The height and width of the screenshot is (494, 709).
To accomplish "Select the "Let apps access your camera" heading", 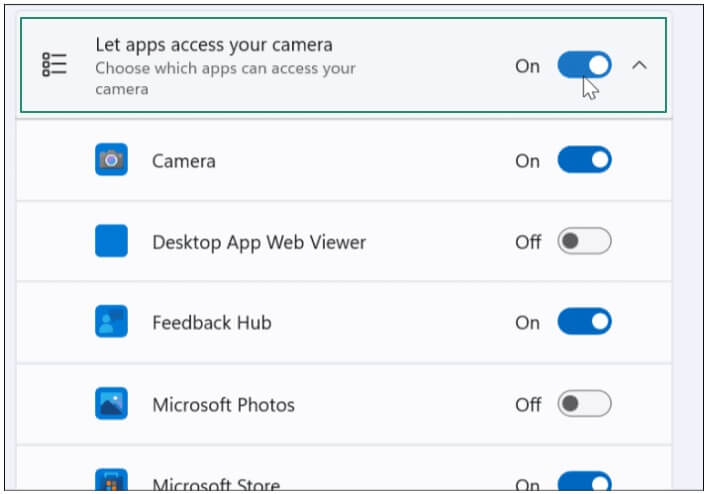I will click(x=214, y=45).
